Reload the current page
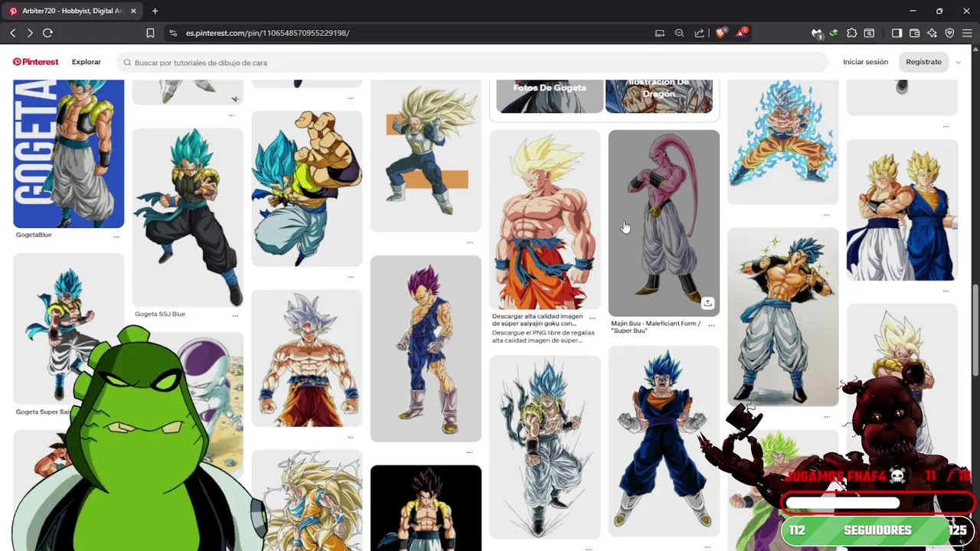 click(47, 33)
